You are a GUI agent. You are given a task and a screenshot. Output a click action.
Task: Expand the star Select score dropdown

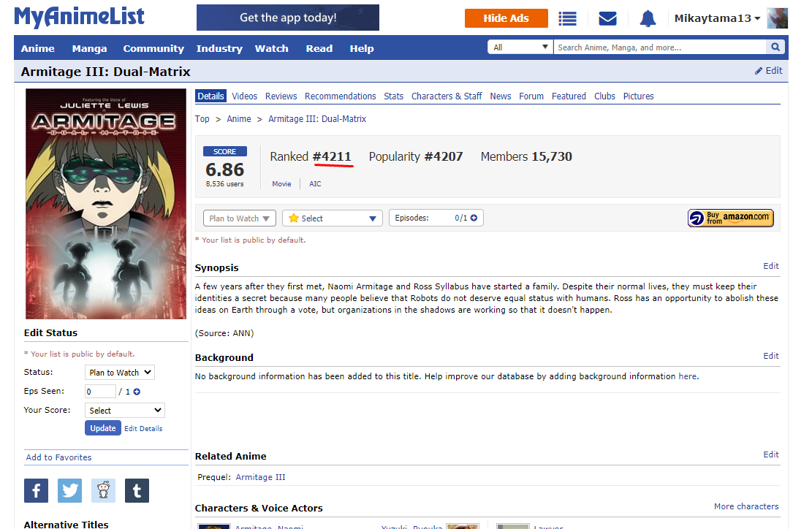333,218
